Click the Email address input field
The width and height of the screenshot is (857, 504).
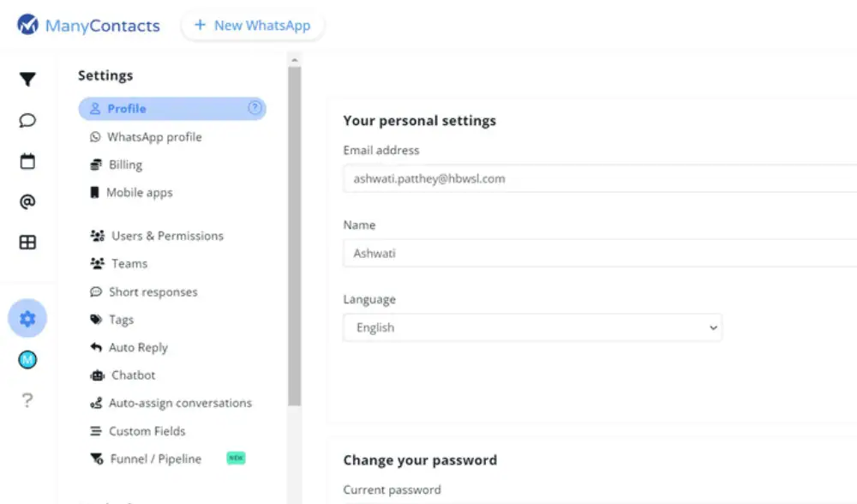click(x=600, y=179)
